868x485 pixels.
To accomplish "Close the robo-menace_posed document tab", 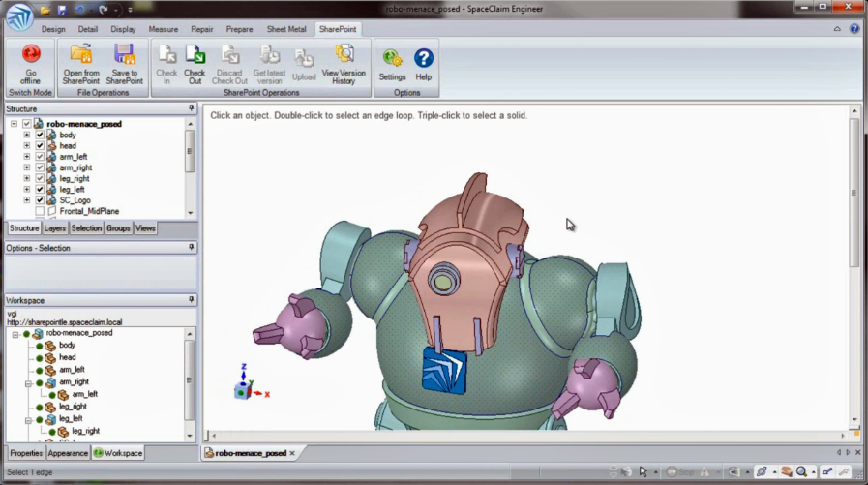I will pos(292,453).
